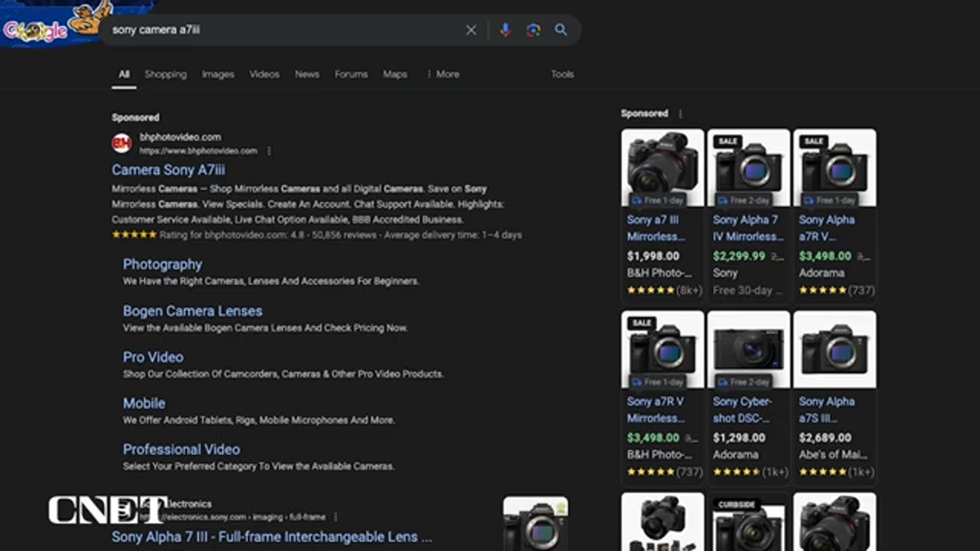Open Sony Alpha 7 III Full-frame Interchangeable Lens result

click(272, 536)
